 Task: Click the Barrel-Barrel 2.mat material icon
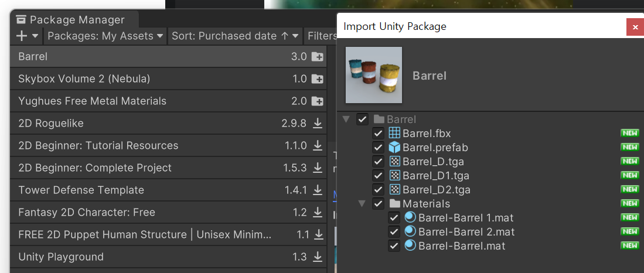410,231
